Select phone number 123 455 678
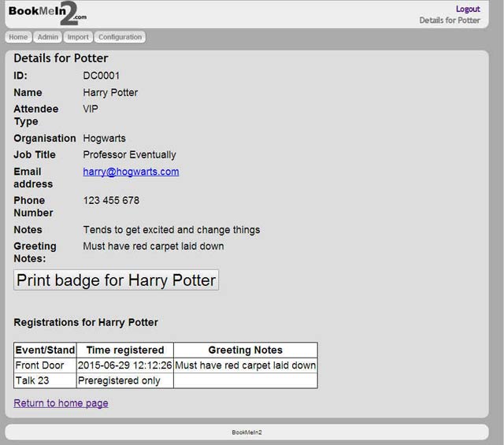This screenshot has height=445, width=504. (x=111, y=200)
